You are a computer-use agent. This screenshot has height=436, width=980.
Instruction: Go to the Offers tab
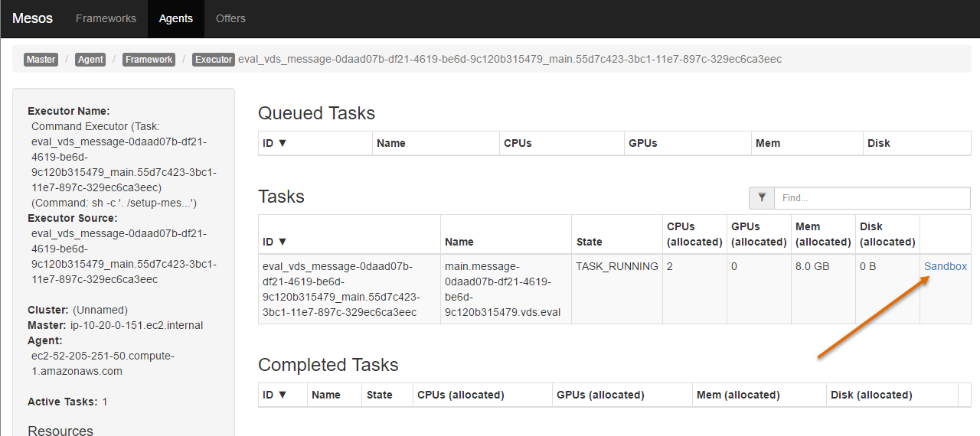coord(230,18)
